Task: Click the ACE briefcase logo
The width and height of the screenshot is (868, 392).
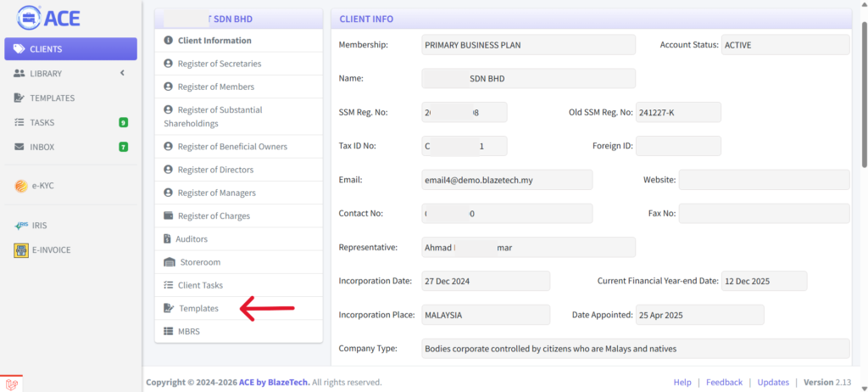Action: click(29, 19)
